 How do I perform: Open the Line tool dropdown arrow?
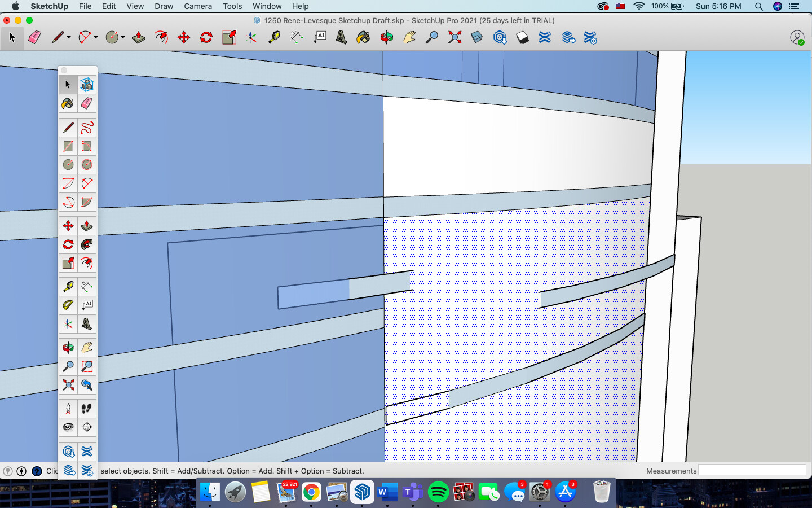click(68, 38)
